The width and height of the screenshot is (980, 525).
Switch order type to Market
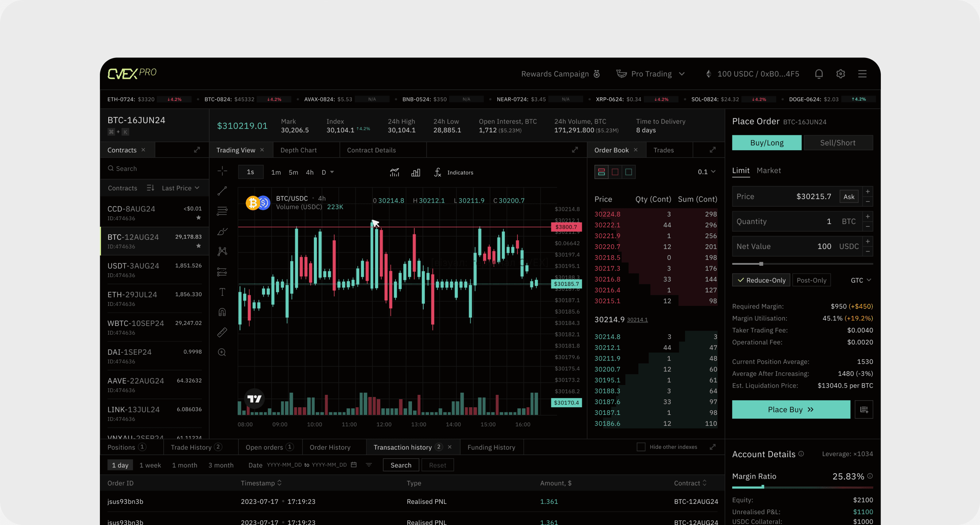tap(769, 170)
